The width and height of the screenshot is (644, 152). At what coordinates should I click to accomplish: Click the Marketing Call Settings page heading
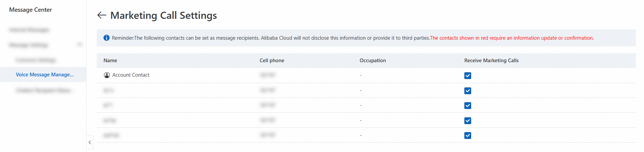[x=164, y=15]
